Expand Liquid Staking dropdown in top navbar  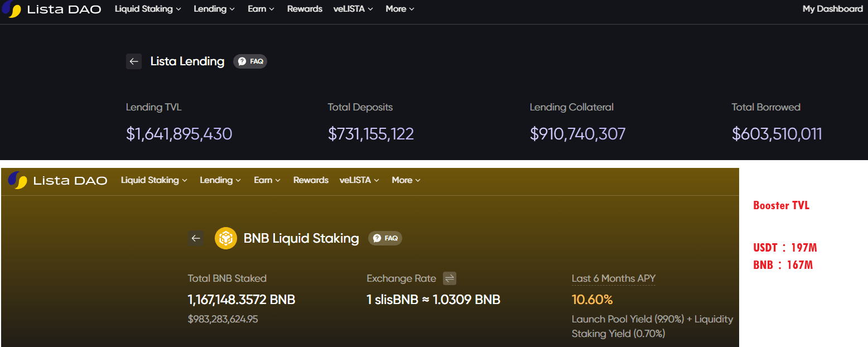(148, 9)
